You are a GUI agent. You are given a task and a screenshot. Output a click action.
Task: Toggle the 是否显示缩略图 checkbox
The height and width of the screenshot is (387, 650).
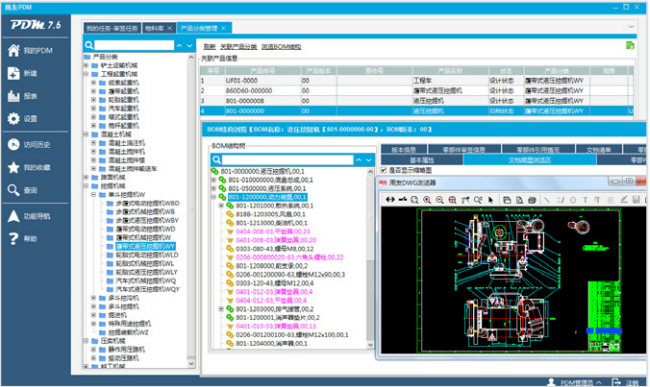383,170
